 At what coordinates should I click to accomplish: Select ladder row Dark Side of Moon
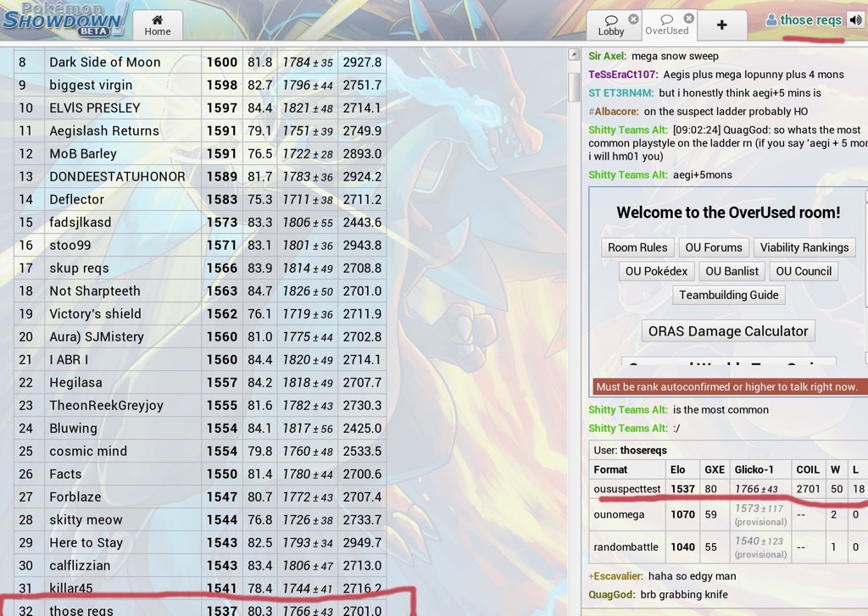click(200, 62)
